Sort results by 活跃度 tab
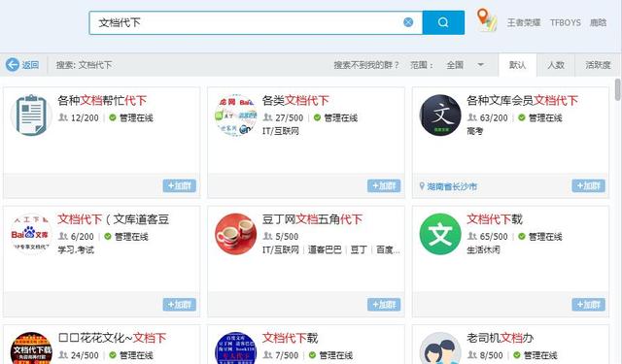The height and width of the screenshot is (364, 622). (598, 65)
